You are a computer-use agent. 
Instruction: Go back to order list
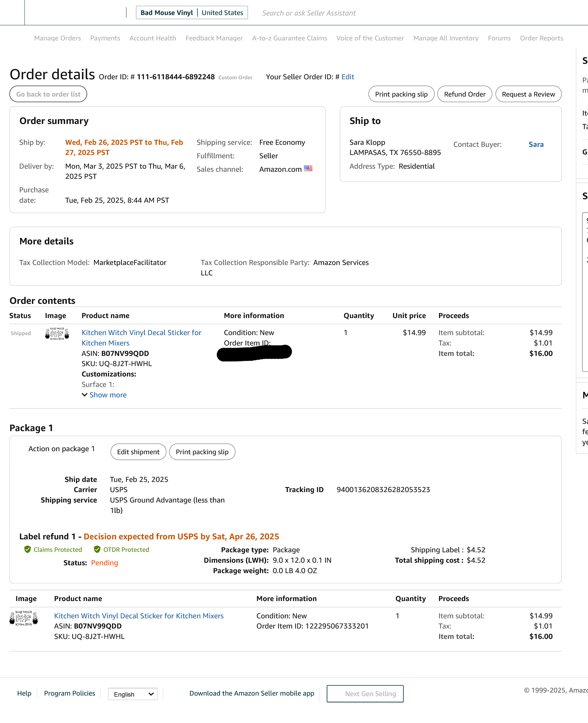[49, 94]
